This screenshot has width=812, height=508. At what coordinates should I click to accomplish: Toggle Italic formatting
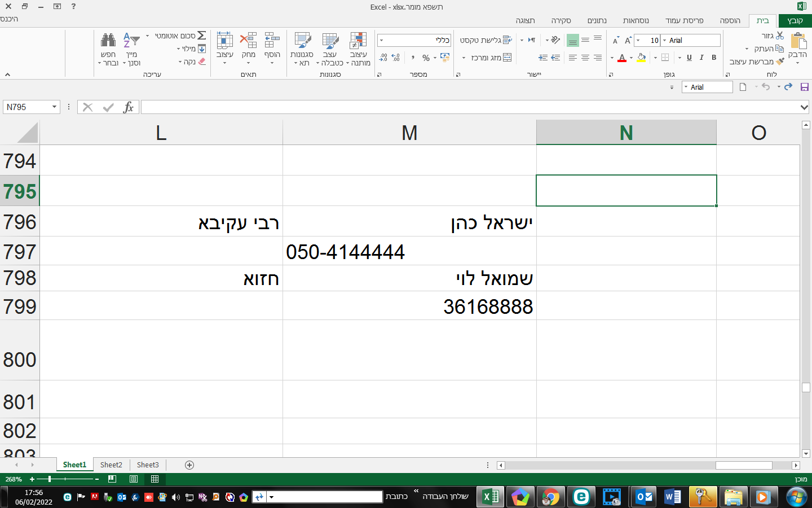(701, 58)
